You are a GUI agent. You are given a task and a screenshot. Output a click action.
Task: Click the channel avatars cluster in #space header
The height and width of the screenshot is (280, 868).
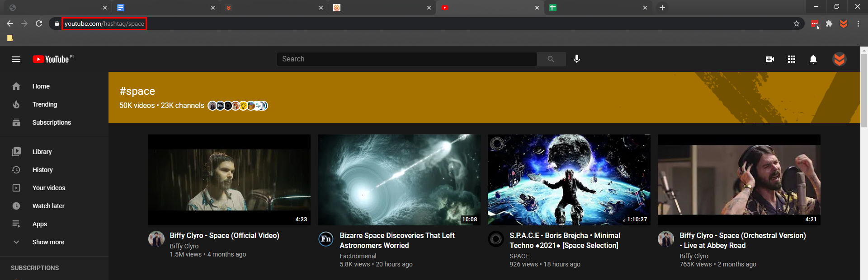(x=238, y=106)
